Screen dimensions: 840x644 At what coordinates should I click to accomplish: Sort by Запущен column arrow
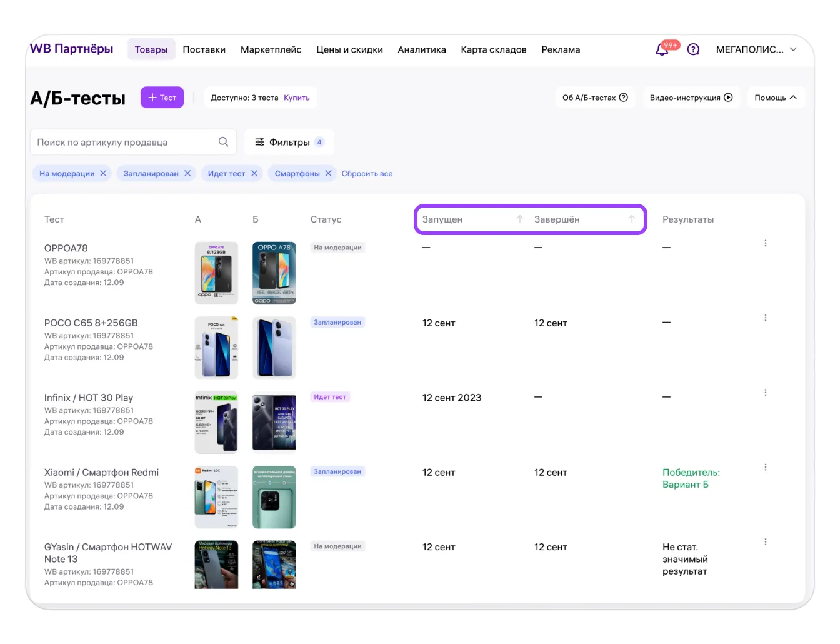(x=519, y=219)
